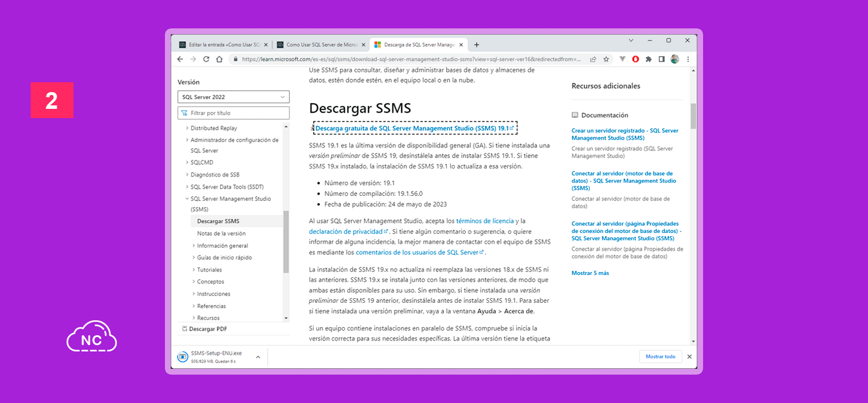Open the Extensions puzzle icon
868x403 pixels.
(x=649, y=59)
